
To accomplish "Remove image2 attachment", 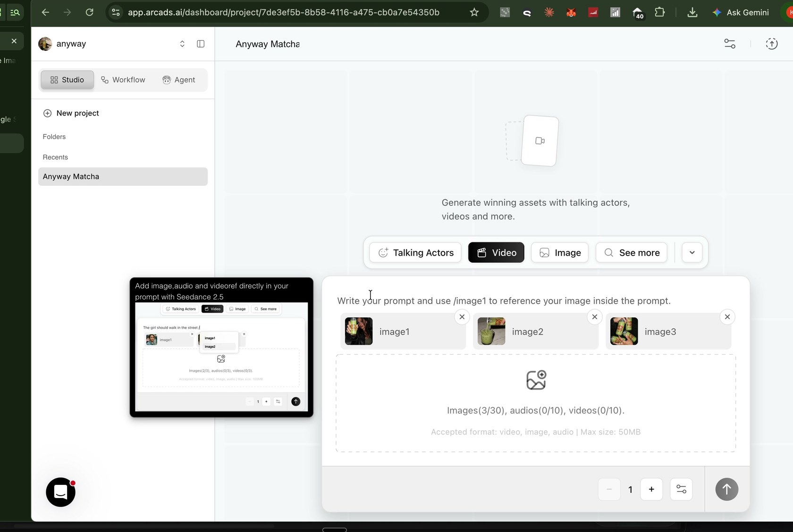I will (595, 317).
